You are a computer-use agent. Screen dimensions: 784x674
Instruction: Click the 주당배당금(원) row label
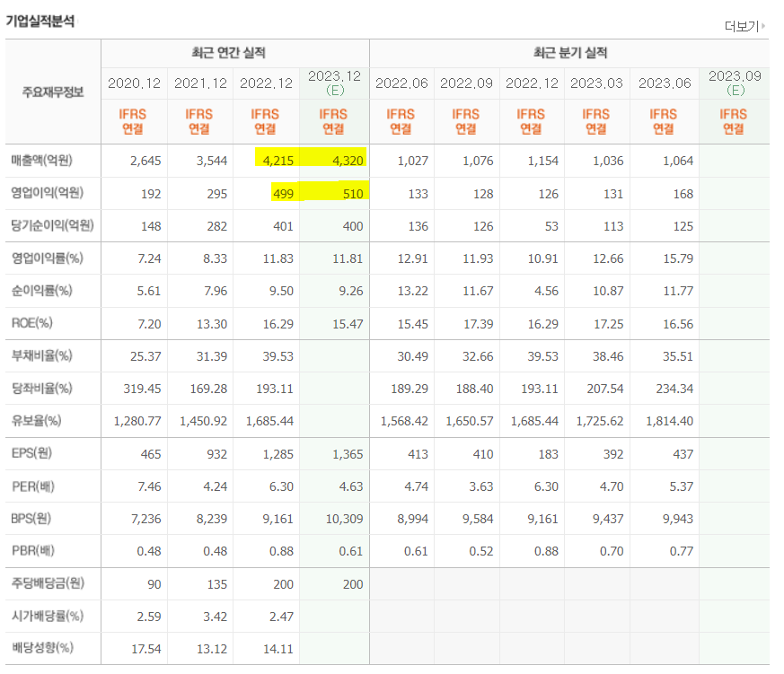(48, 583)
